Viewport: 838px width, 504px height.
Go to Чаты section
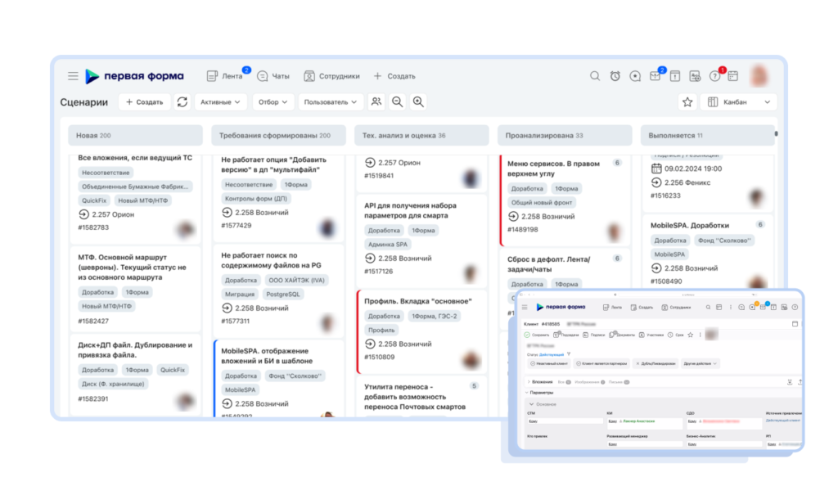pos(273,76)
